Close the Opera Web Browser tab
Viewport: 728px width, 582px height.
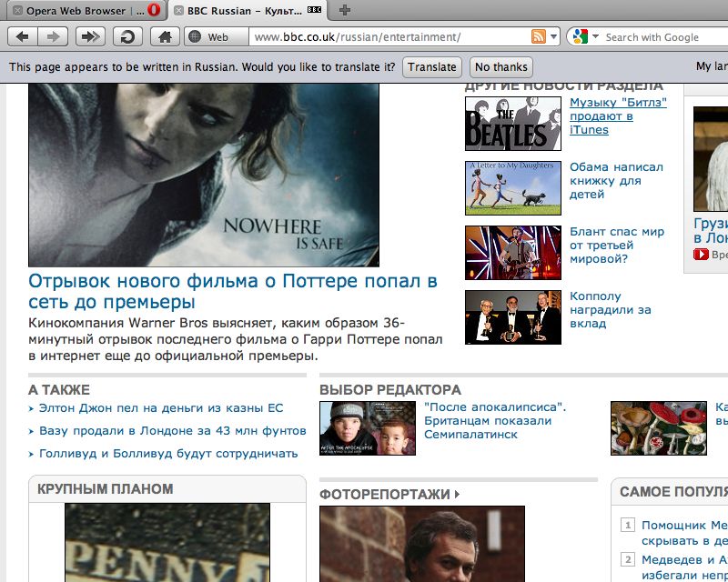pos(17,11)
